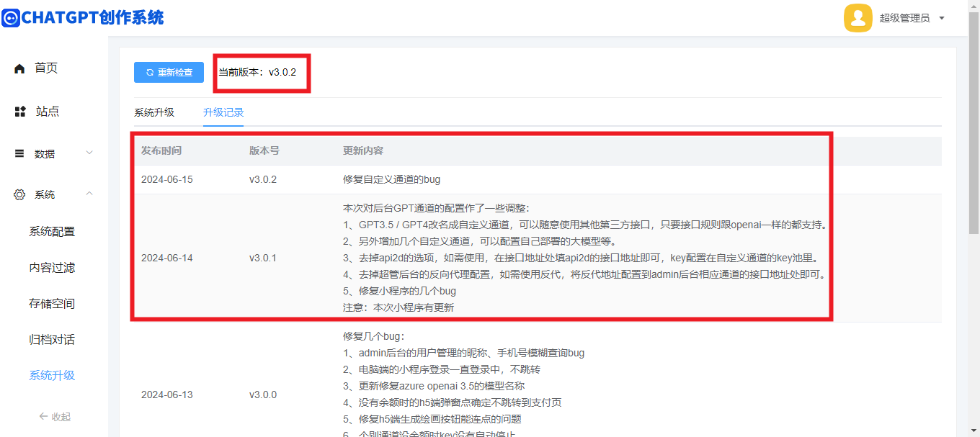Click the date 2024-06-13 cell
980x437 pixels.
167,395
